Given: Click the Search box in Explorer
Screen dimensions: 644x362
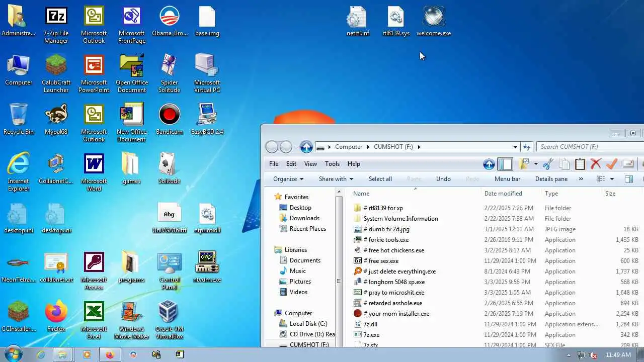Looking at the screenshot, I should point(590,147).
